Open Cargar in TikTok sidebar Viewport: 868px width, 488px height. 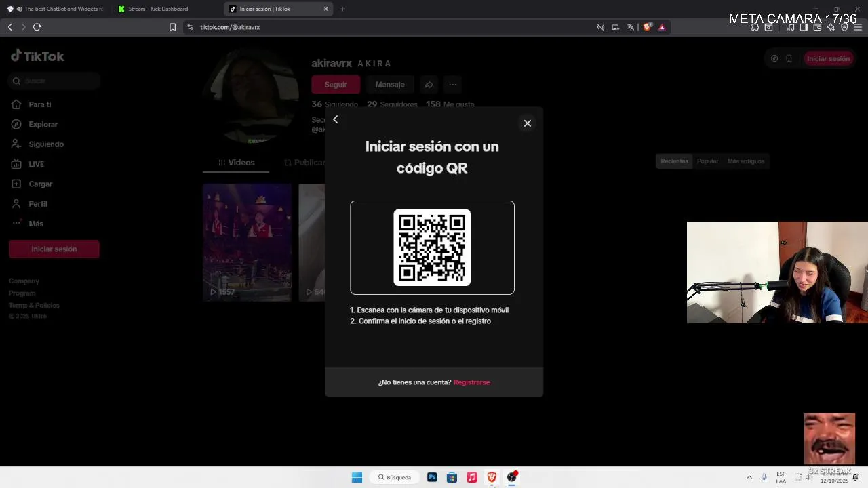click(x=40, y=184)
